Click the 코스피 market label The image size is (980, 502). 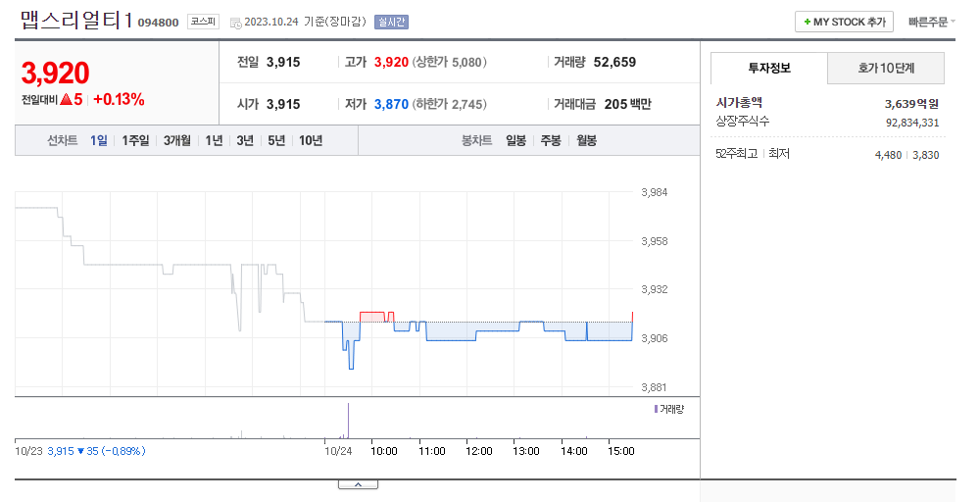[203, 22]
